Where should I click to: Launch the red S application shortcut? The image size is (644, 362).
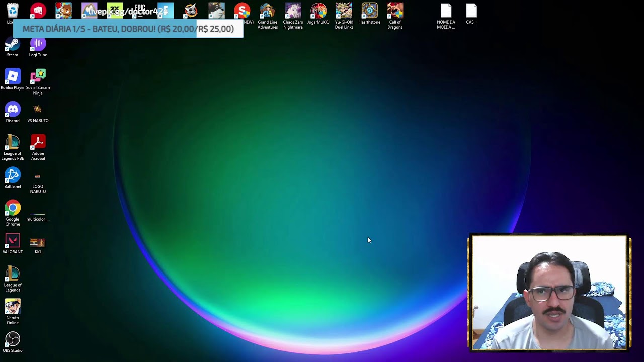click(x=242, y=11)
